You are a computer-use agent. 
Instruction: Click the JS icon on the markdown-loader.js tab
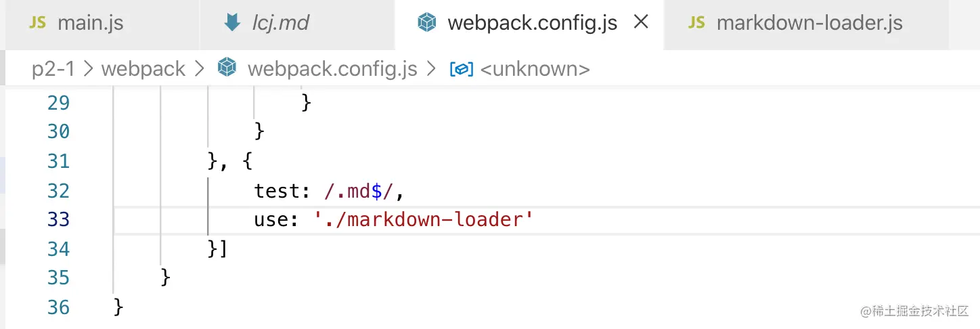click(x=696, y=23)
